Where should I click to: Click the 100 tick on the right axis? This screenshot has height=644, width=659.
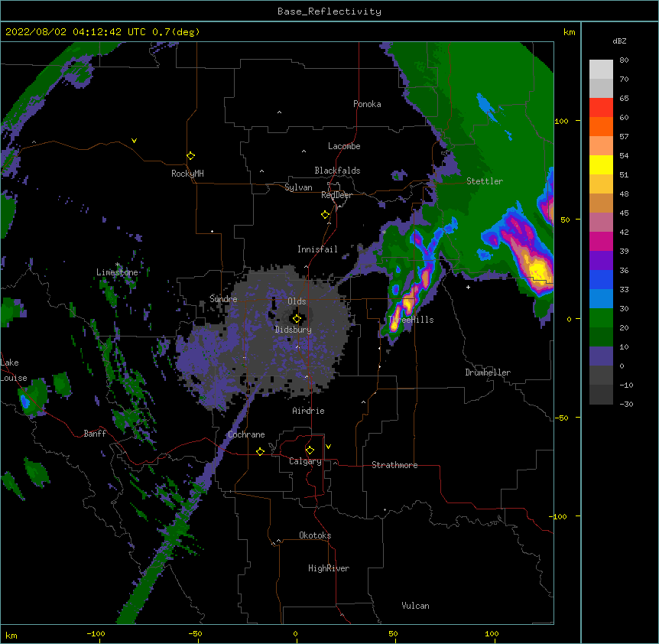561,121
